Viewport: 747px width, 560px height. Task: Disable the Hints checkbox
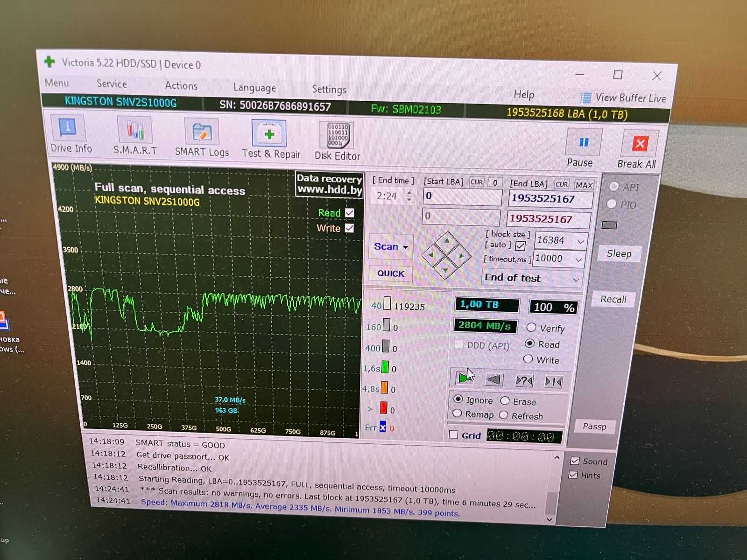tap(573, 475)
